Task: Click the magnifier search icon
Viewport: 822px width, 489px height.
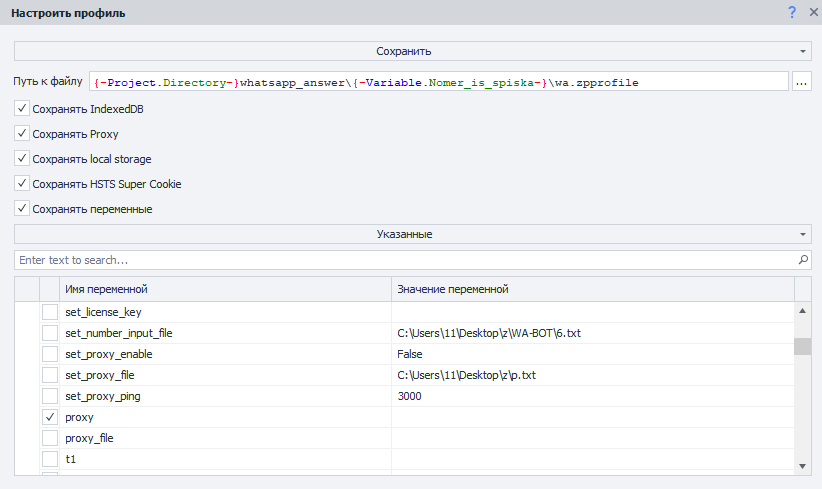Action: click(803, 260)
